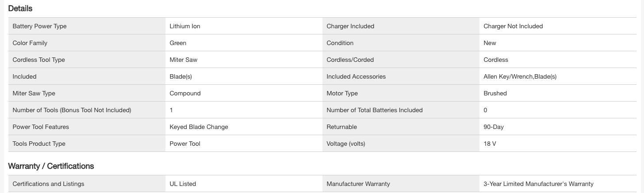Image resolution: width=644 pixels, height=193 pixels.
Task: Click the Cordless/Corded label
Action: click(x=350, y=60)
